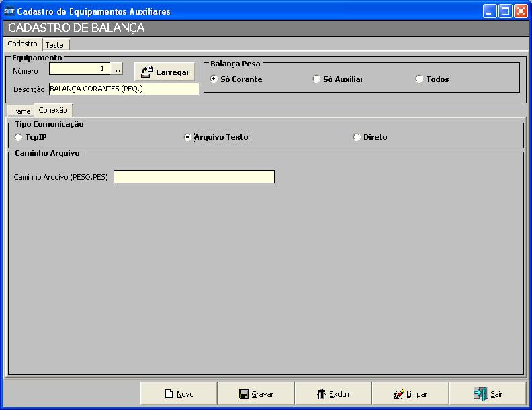Select the Só Corante radio button
The width and height of the screenshot is (532, 410).
214,79
